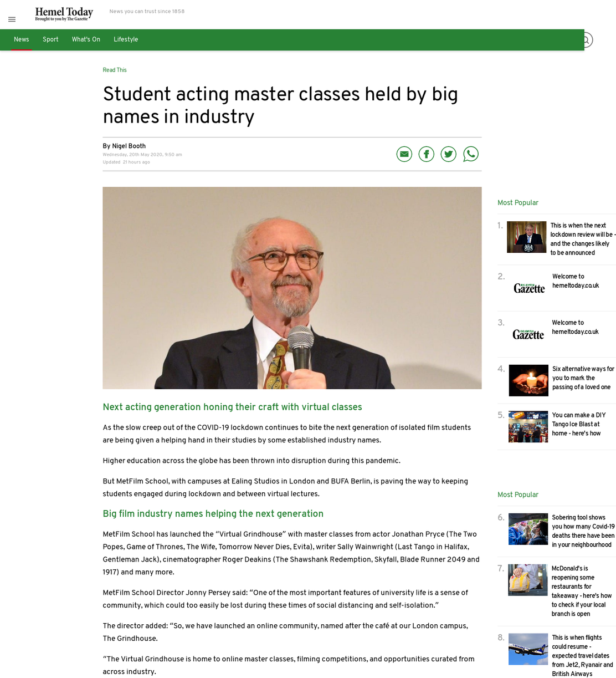Open the McDonald's reopening restaurants article

tap(582, 591)
